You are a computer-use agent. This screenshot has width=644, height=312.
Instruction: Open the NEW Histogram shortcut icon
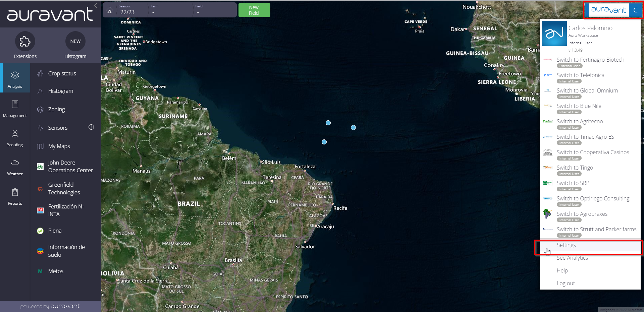75,41
